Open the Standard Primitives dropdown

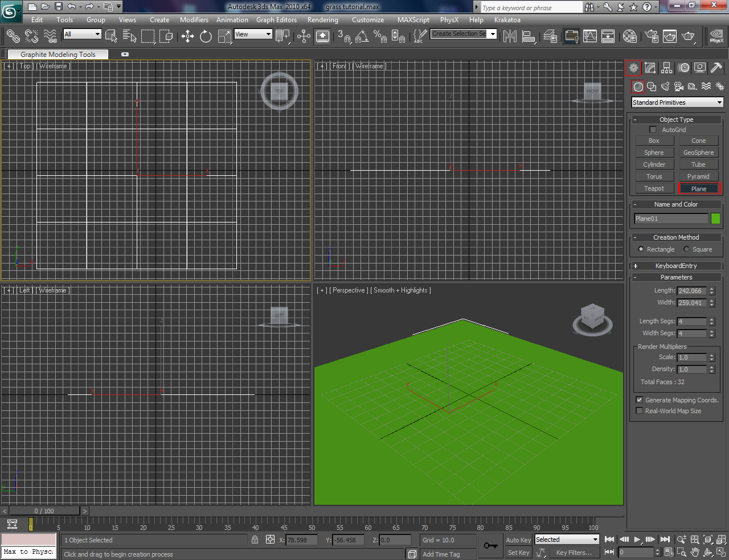(x=677, y=102)
